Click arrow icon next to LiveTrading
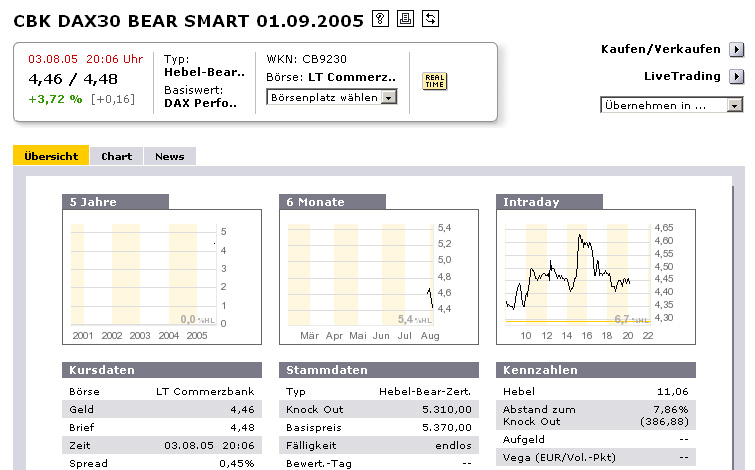Image resolution: width=755 pixels, height=470 pixels. coord(736,76)
